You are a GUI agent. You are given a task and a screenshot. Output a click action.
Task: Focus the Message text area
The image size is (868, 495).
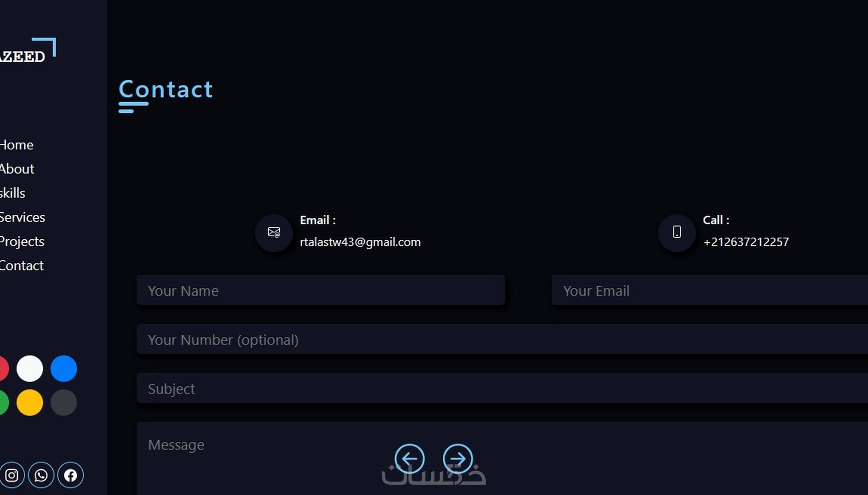(x=502, y=459)
